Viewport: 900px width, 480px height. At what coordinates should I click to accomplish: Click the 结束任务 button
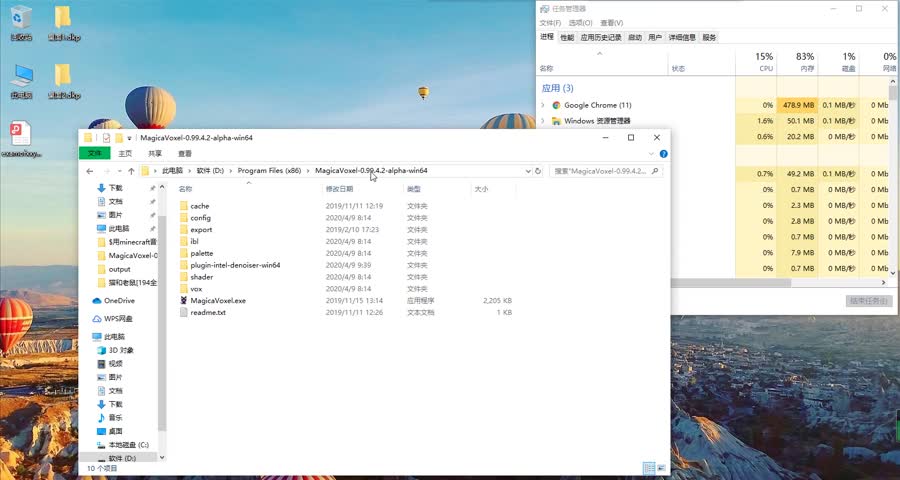(x=869, y=300)
